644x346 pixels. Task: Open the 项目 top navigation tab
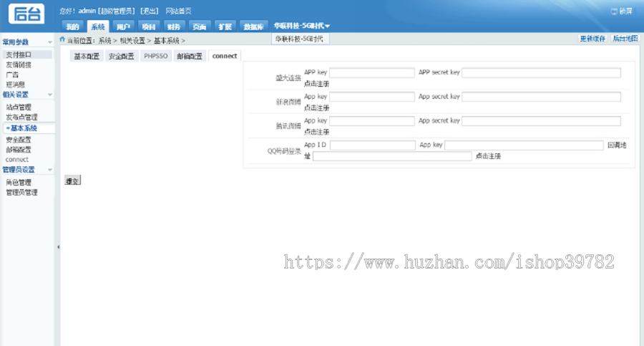[149, 27]
